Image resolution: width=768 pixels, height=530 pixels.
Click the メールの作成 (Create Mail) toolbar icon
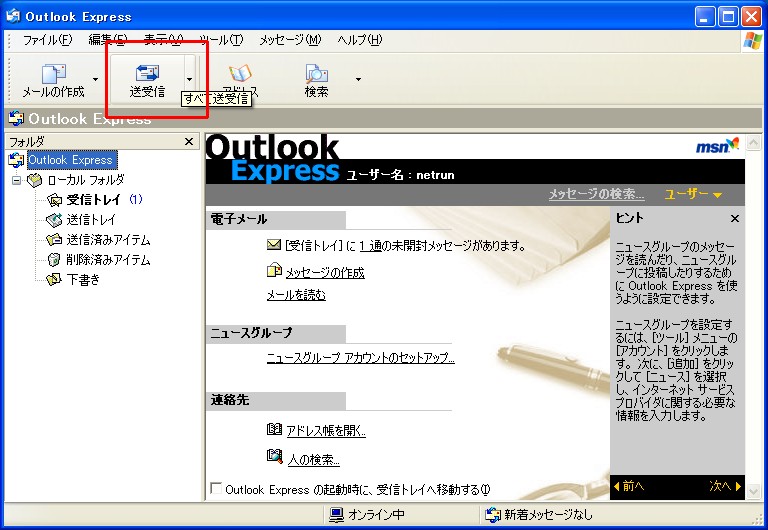pyautogui.click(x=54, y=74)
